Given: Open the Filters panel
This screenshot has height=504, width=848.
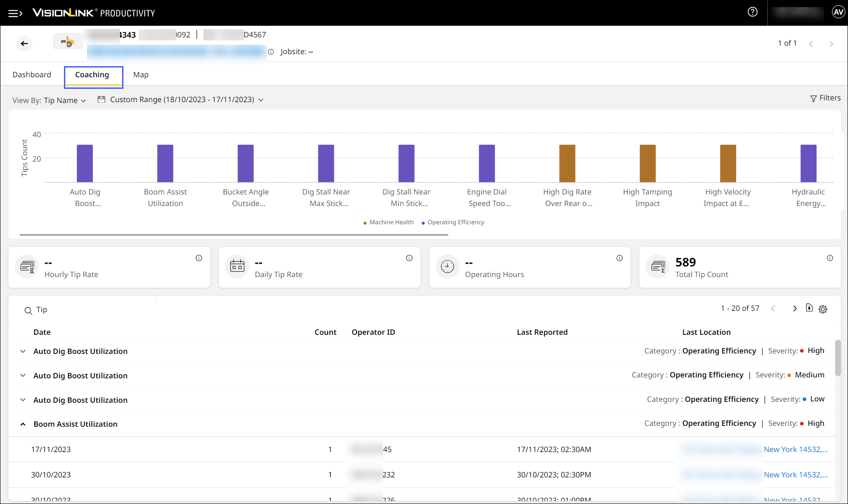Looking at the screenshot, I should point(825,98).
